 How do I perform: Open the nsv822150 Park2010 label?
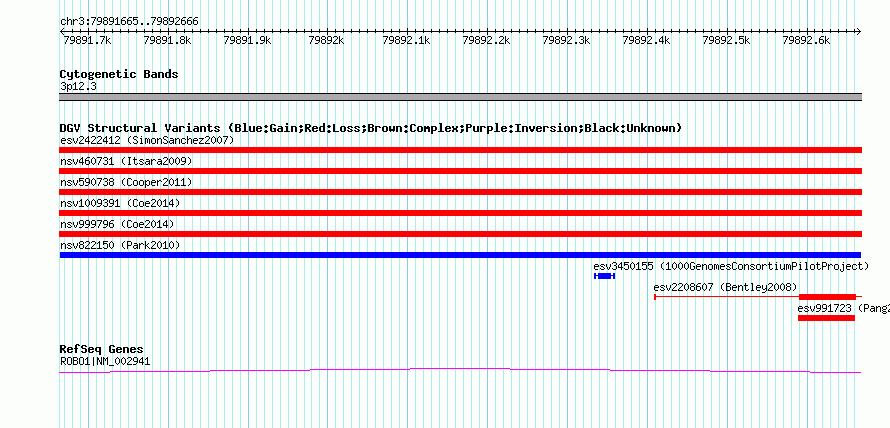[120, 245]
